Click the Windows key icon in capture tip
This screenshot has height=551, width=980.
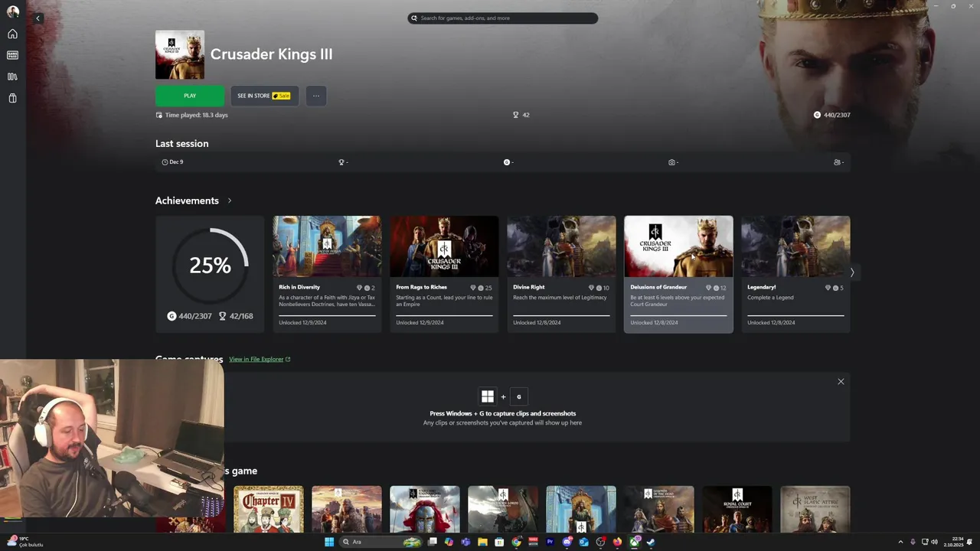(488, 396)
